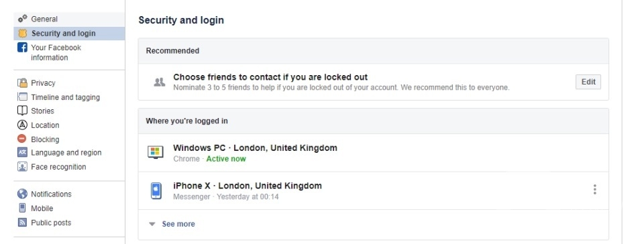
Task: Select the Security and login shield icon
Action: click(23, 34)
